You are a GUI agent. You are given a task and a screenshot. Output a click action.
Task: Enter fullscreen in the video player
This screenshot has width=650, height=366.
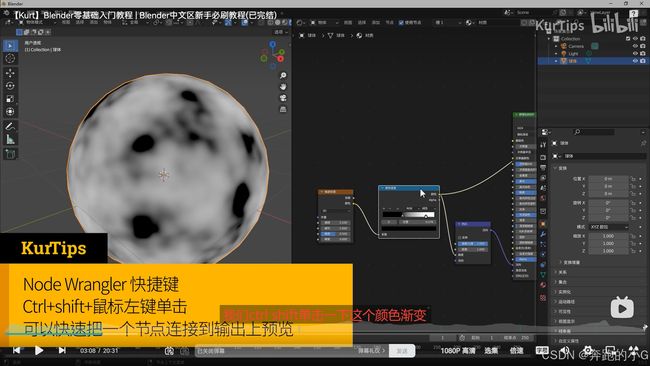(x=633, y=351)
